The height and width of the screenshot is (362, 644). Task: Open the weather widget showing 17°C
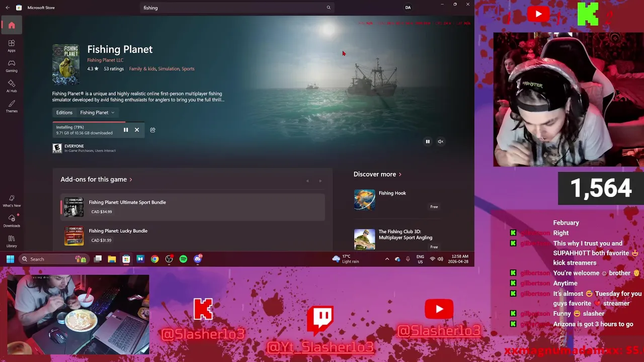(346, 259)
